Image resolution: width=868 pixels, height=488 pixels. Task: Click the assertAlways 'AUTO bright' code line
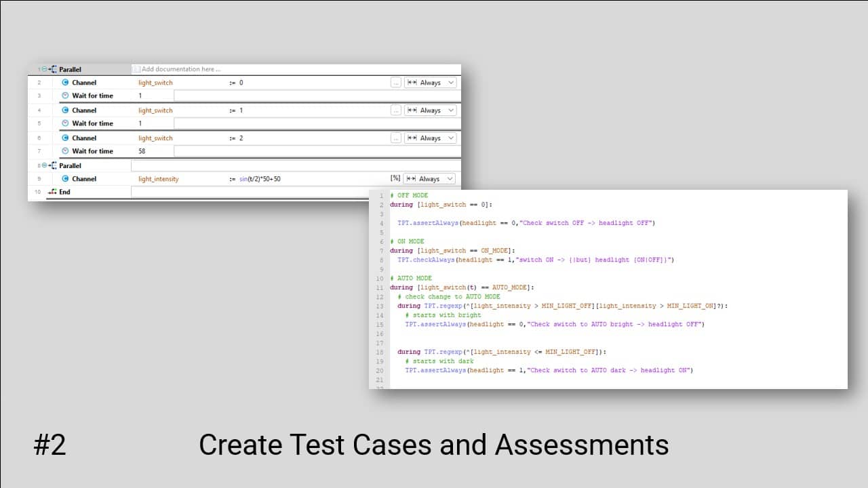click(x=555, y=324)
